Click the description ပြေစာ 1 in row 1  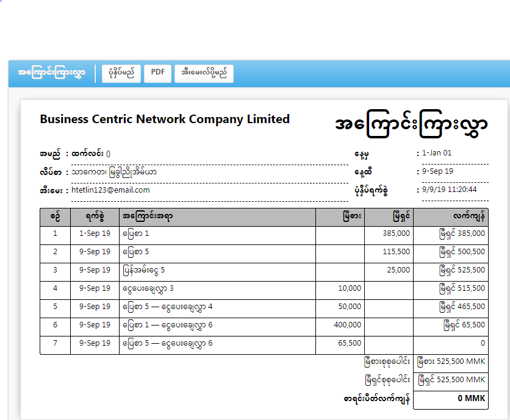135,234
